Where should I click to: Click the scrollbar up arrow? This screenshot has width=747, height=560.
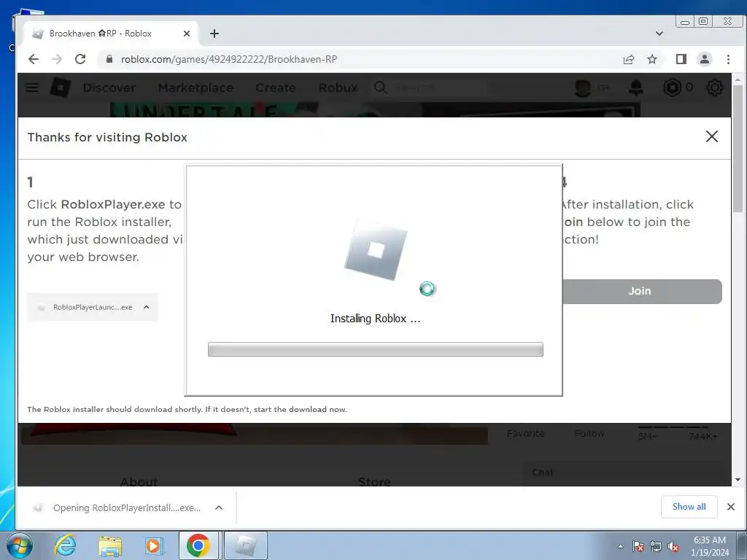738,79
